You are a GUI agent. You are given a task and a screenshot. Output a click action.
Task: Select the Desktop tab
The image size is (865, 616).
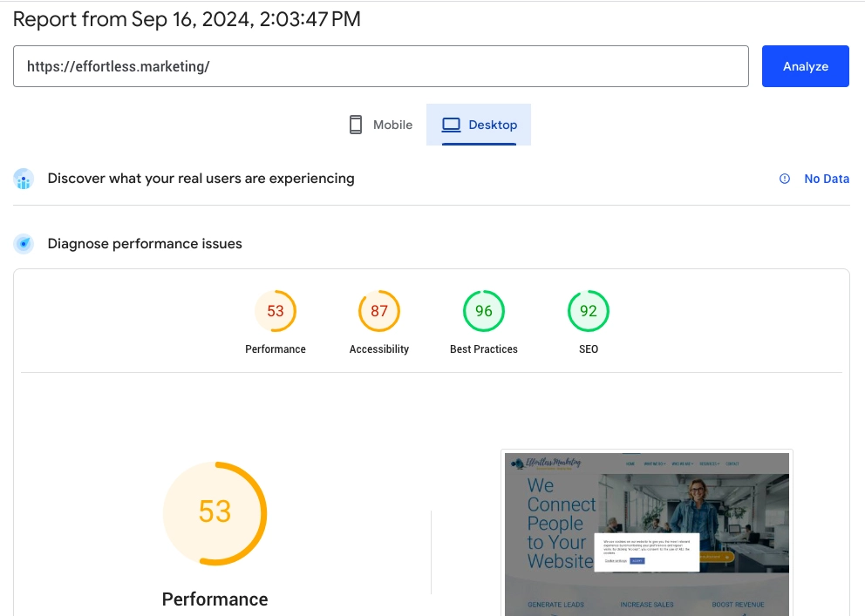coord(479,125)
